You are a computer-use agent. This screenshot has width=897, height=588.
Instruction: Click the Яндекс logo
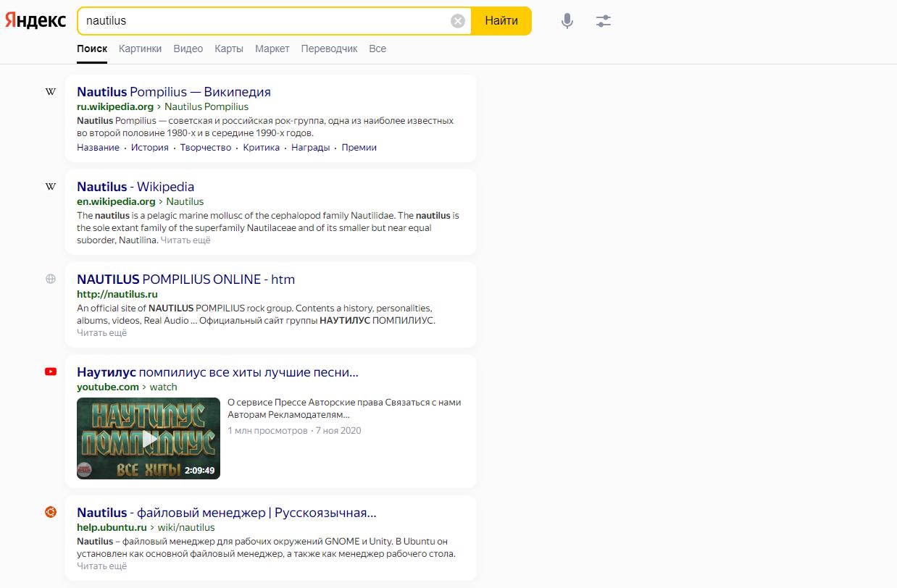coord(35,20)
